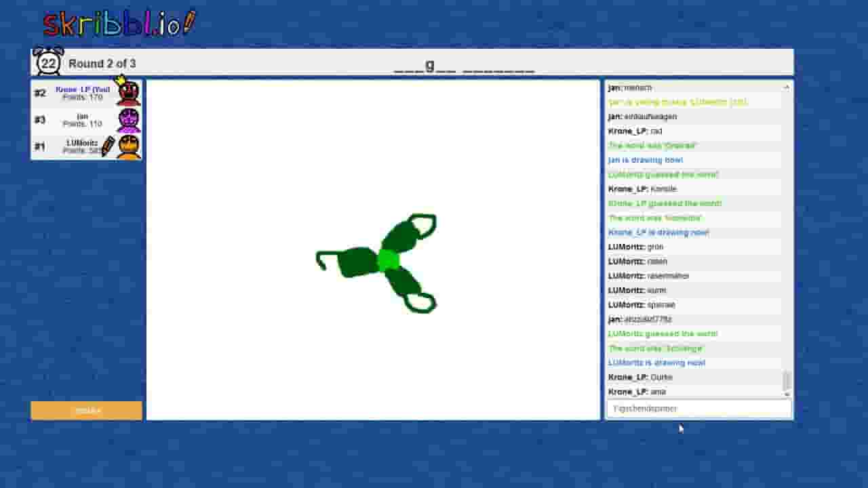Click "Jan is drawing now!" message
Image resolution: width=868 pixels, height=488 pixels.
coord(646,160)
